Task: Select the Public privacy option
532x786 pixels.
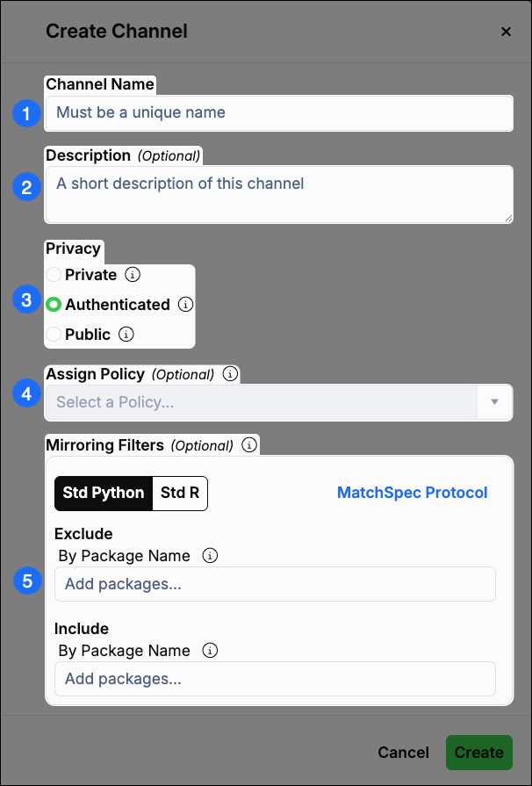Action: click(53, 334)
